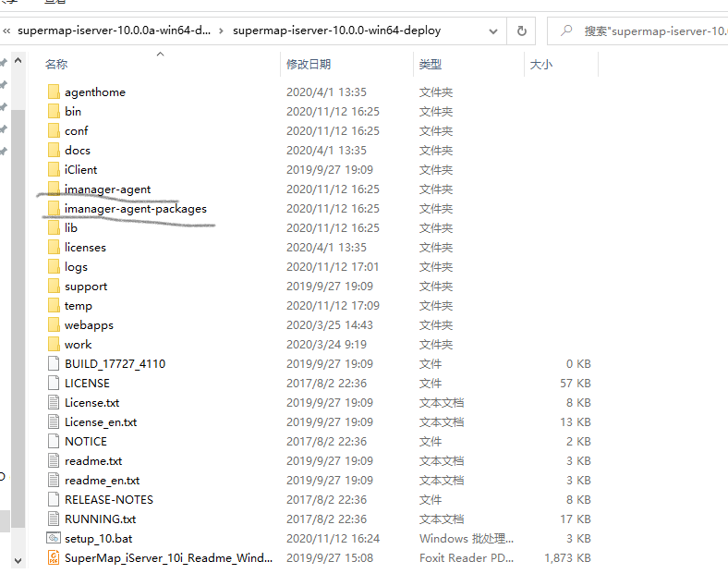This screenshot has width=728, height=586.
Task: Click the licenses folder icon
Action: 54,248
